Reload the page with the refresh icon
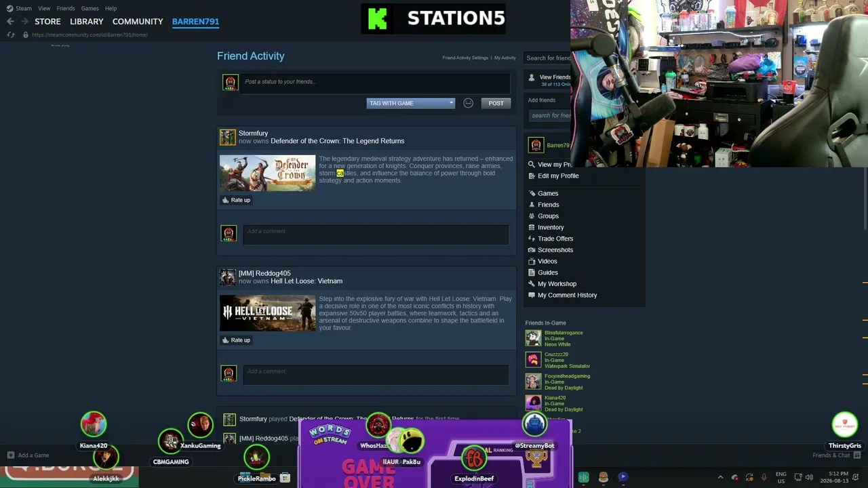The width and height of the screenshot is (868, 488). tap(11, 35)
